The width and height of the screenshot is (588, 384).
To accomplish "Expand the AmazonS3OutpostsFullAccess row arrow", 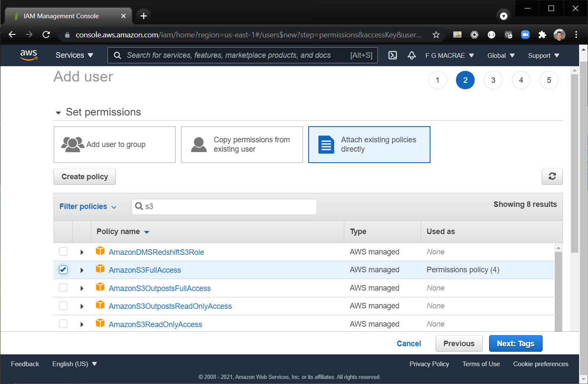I will tap(82, 288).
